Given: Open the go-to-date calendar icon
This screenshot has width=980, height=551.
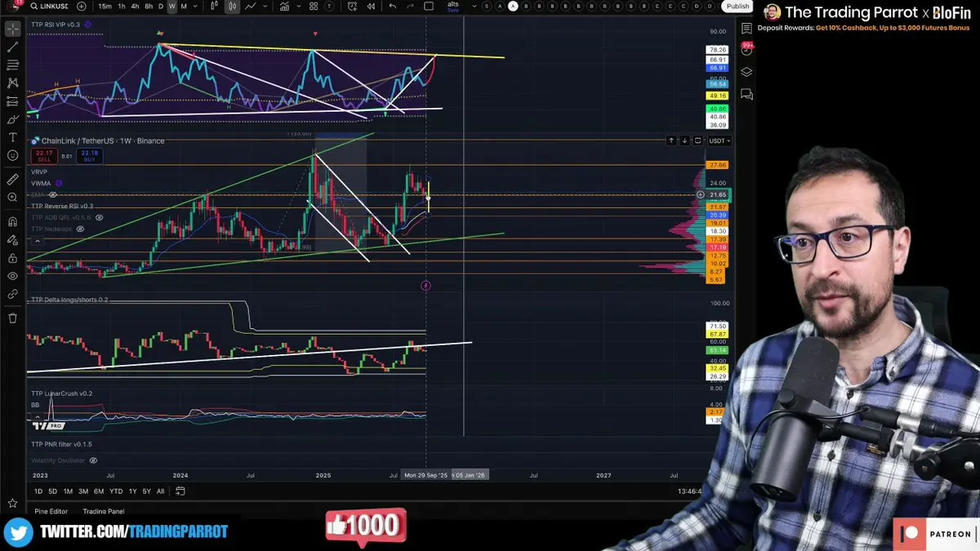Looking at the screenshot, I should tap(180, 491).
